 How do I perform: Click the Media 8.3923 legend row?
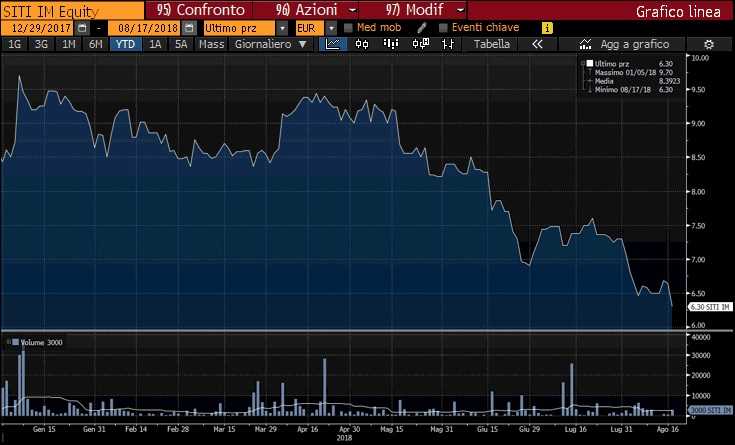tap(637, 81)
